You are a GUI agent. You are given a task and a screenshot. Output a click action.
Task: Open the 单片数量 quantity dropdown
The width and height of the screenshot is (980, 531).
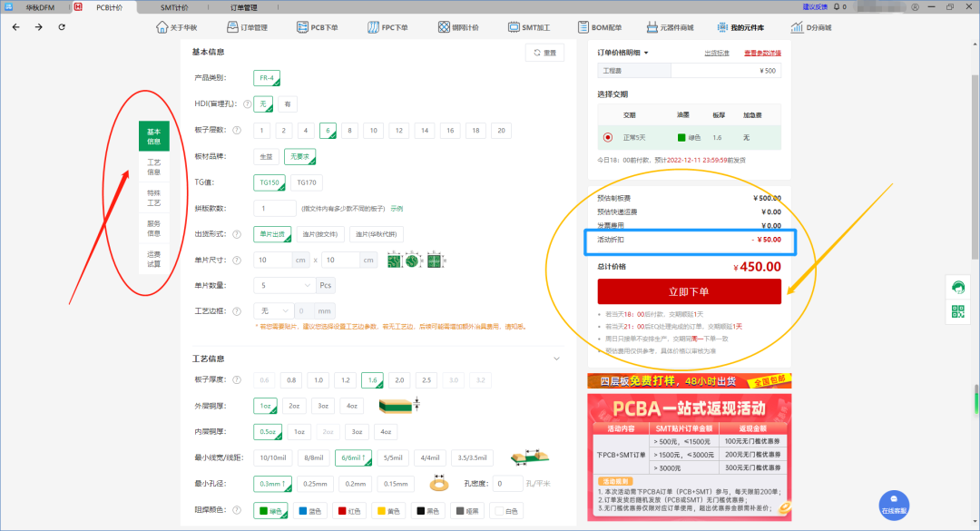pos(284,285)
